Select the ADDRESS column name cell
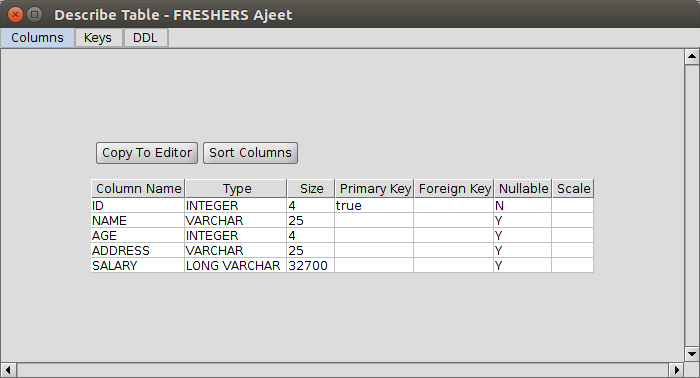Screen dimensions: 700x378 [138, 250]
